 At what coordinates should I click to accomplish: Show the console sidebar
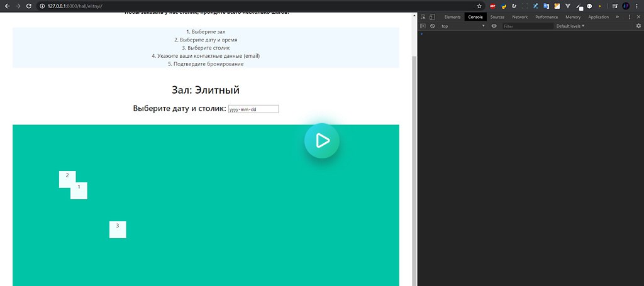point(423,26)
